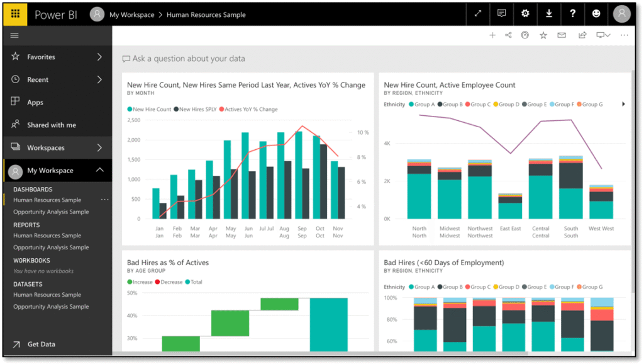Expand the Recent flyout chevron

tap(99, 79)
